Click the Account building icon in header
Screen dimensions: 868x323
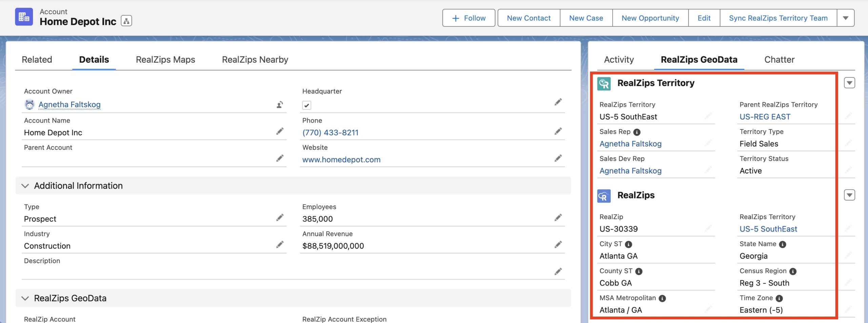tap(24, 17)
